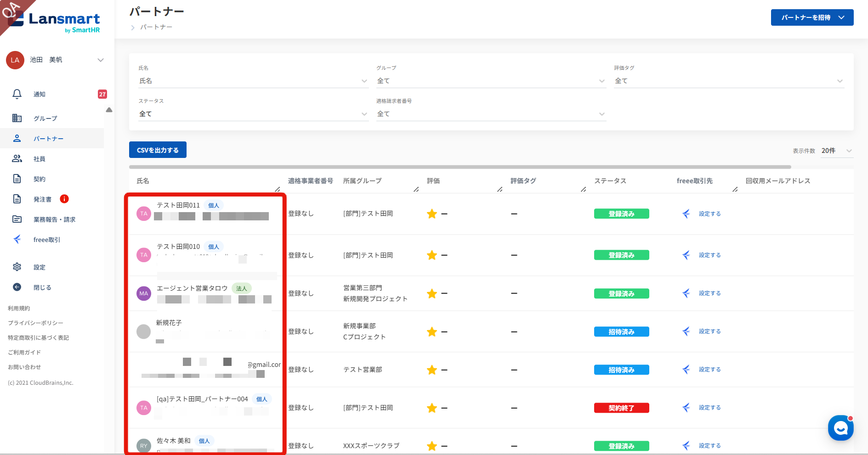Click the settings gear icon in sidebar
This screenshot has width=868, height=455.
[17, 267]
